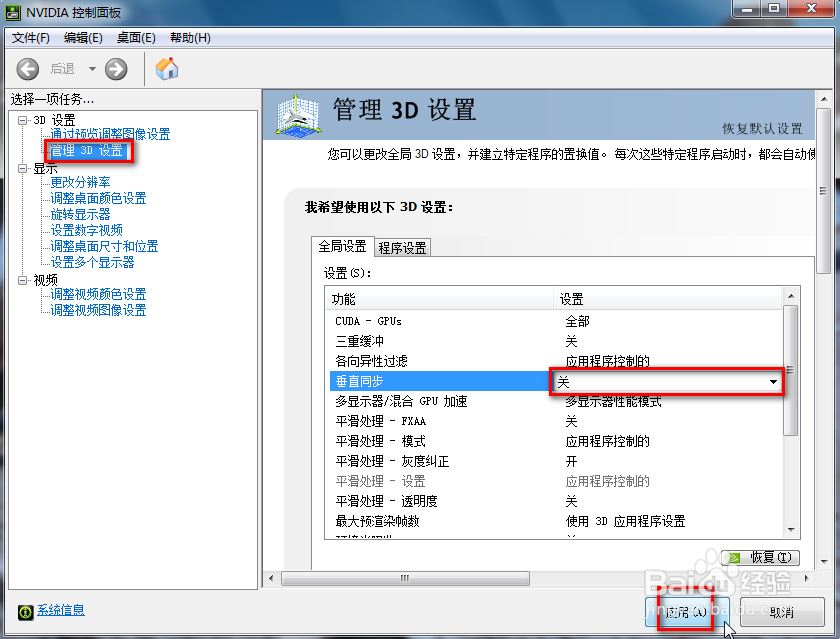Click the 取消 button
Screen dimensions: 840x639
click(x=782, y=612)
